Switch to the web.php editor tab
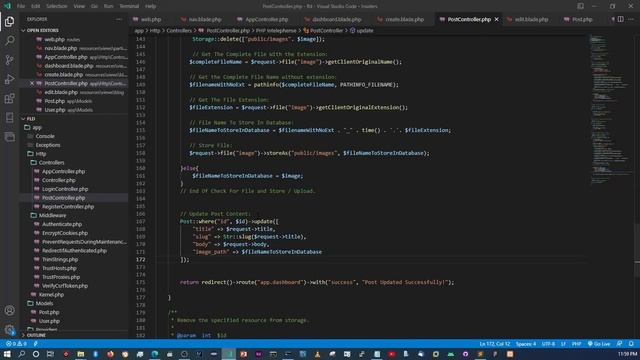The height and width of the screenshot is (360, 640). point(150,19)
